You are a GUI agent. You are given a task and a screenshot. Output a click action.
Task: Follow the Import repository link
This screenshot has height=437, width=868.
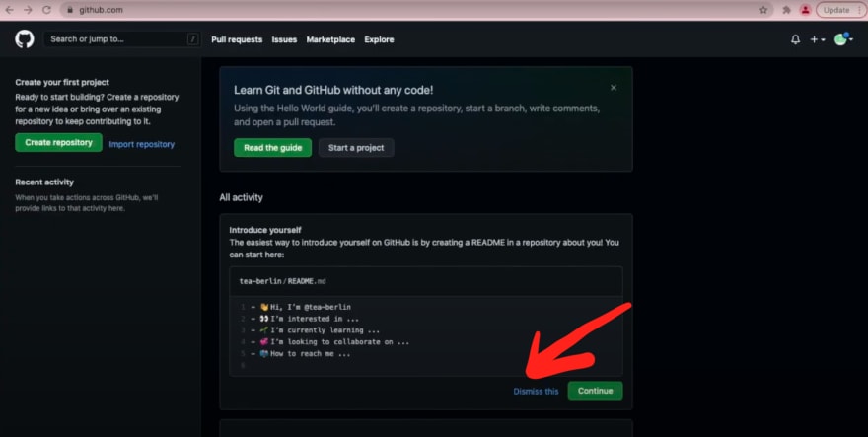point(142,144)
